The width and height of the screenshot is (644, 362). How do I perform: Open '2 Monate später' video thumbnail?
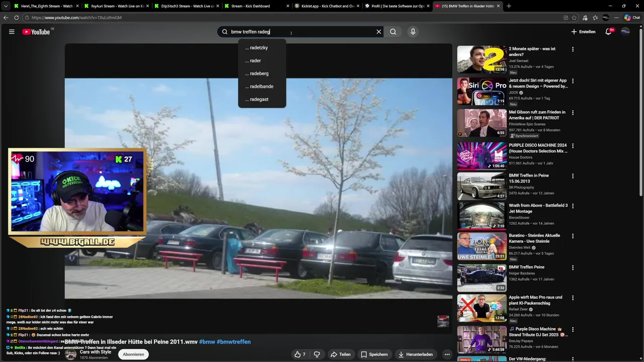pos(481,59)
